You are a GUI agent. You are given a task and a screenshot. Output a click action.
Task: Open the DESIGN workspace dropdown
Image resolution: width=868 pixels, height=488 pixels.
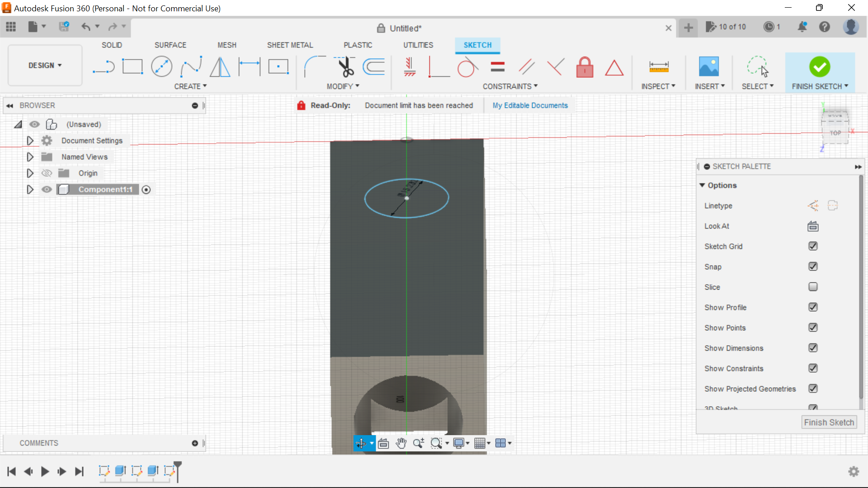[44, 65]
